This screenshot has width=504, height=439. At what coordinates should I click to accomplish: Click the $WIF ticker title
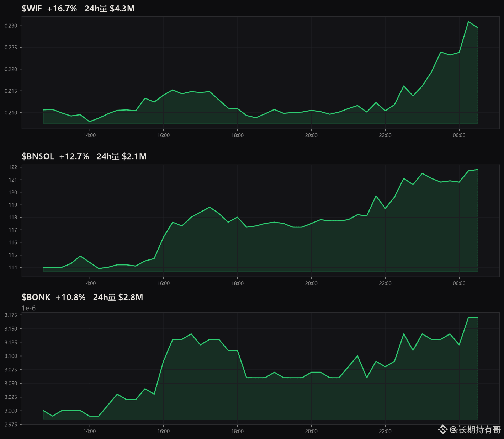tap(32, 9)
